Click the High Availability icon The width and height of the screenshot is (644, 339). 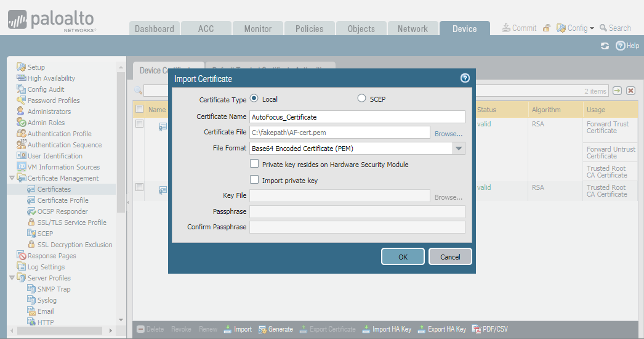click(x=21, y=78)
